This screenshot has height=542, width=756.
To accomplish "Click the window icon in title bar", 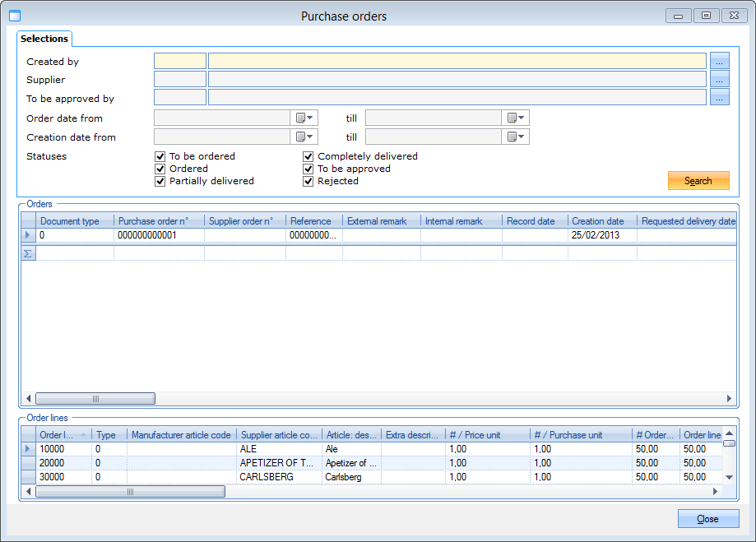I will click(x=14, y=16).
